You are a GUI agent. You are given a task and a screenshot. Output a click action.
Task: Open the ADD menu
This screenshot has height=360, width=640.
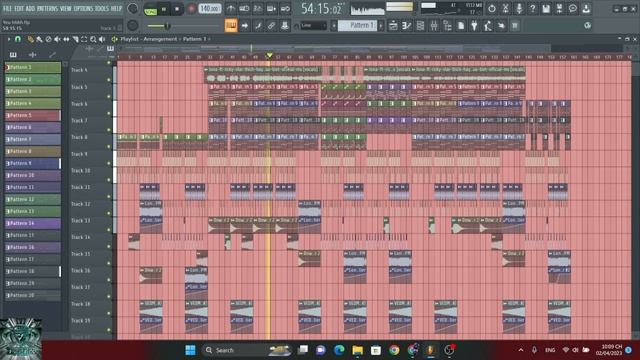coord(31,8)
